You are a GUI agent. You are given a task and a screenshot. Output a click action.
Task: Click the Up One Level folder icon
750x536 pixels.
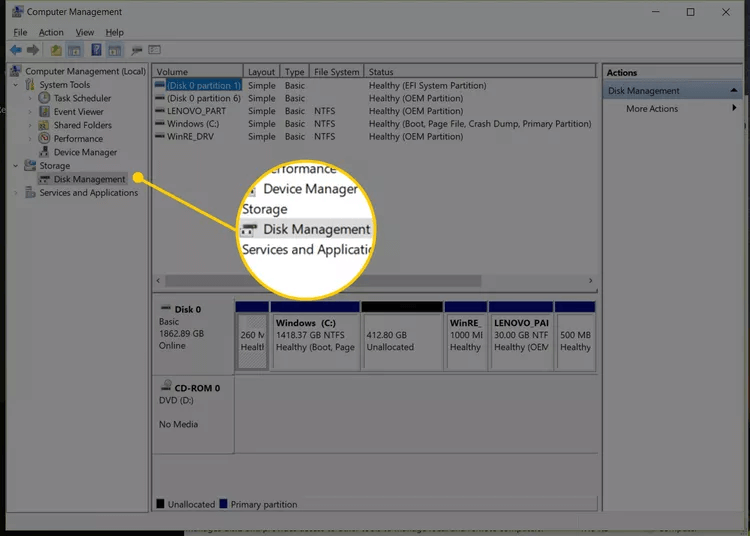[56, 50]
